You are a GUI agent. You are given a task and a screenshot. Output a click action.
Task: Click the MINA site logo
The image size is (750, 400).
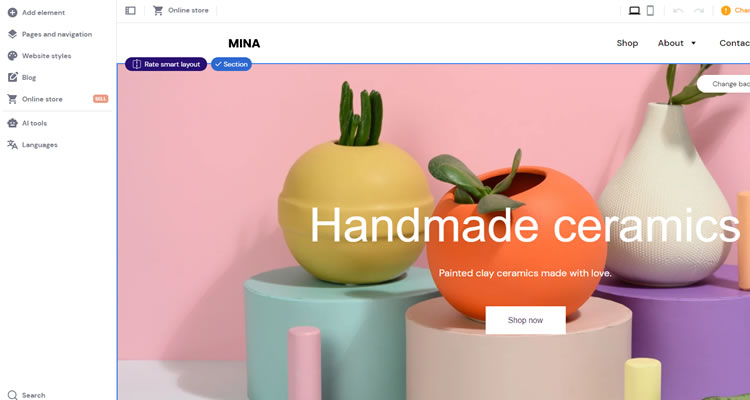point(244,44)
